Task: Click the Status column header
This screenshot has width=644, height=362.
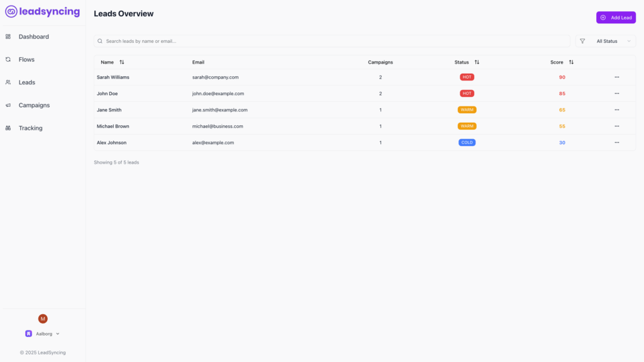Action: [462, 62]
